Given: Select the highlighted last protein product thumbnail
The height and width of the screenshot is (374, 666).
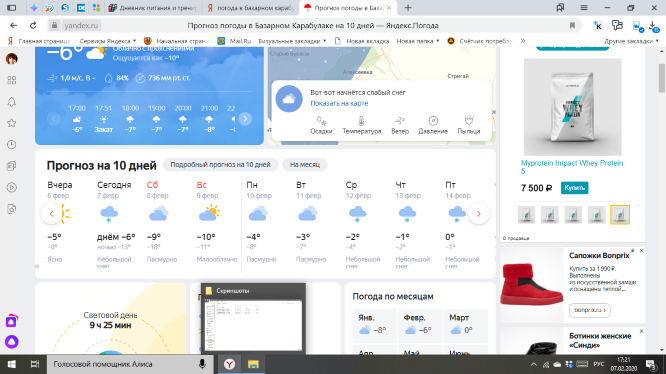Looking at the screenshot, I should pyautogui.click(x=620, y=215).
